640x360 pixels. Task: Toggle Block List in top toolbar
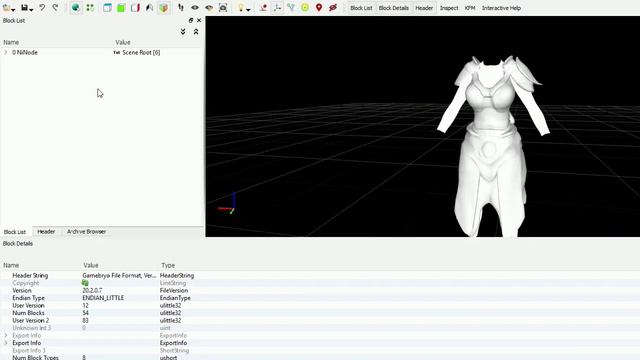[361, 8]
